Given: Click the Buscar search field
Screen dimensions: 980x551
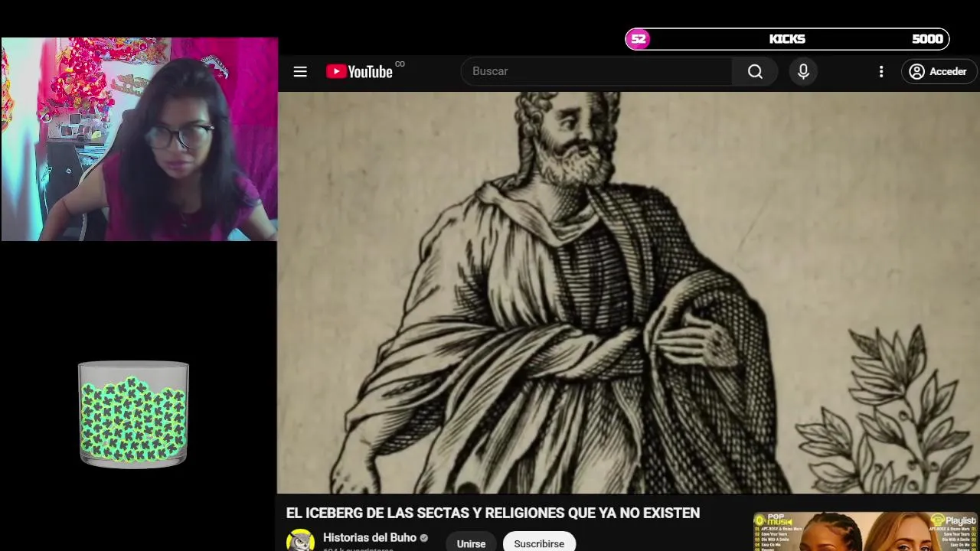Looking at the screenshot, I should click(x=596, y=71).
